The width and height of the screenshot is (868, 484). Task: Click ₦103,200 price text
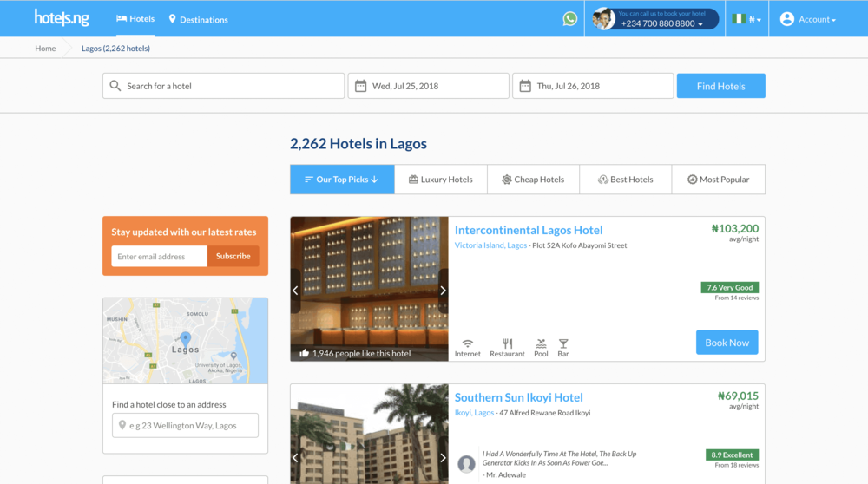coord(734,228)
